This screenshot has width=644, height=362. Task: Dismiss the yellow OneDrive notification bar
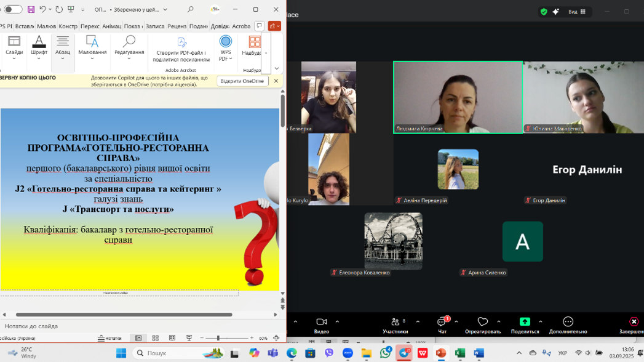coord(276,81)
